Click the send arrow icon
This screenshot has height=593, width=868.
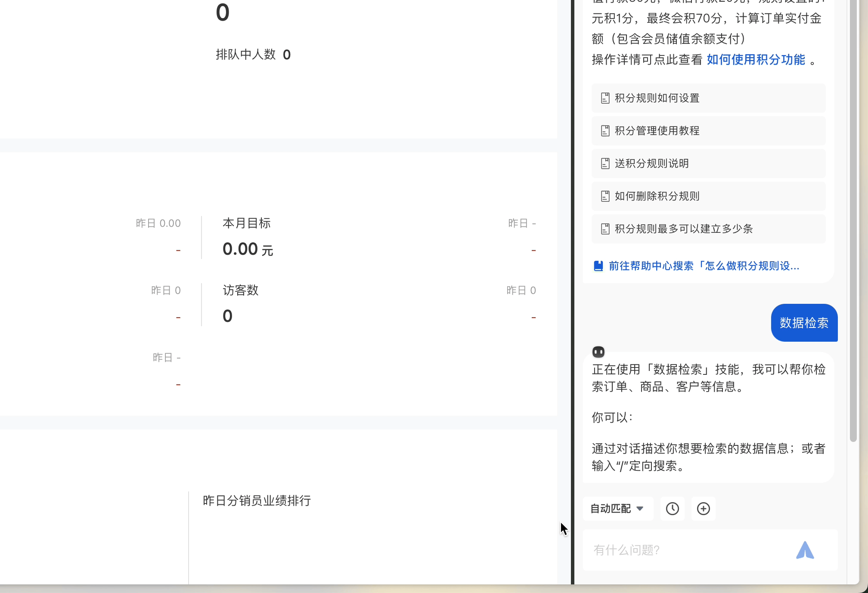804,550
